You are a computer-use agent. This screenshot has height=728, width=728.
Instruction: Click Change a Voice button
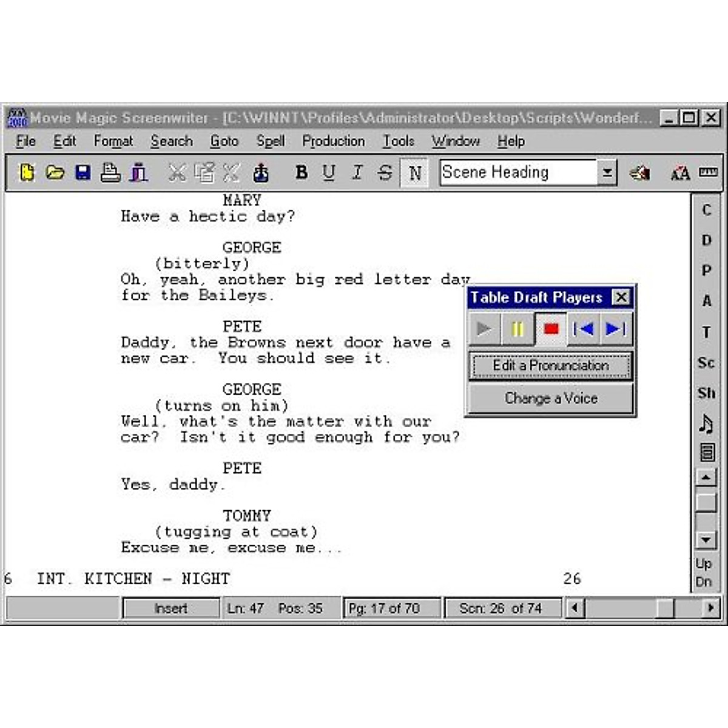click(550, 399)
